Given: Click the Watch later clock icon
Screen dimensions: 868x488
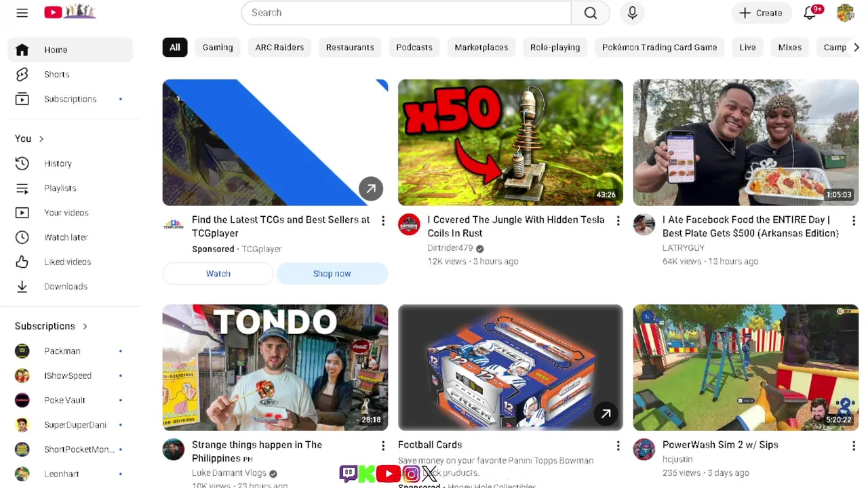Looking at the screenshot, I should pyautogui.click(x=22, y=237).
